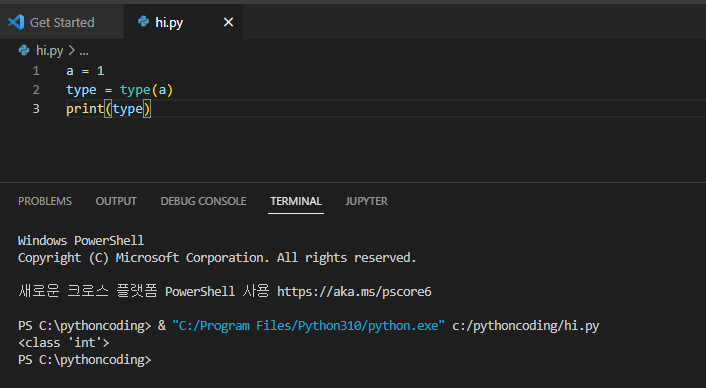Select the TERMINAL panel tab

click(x=296, y=201)
